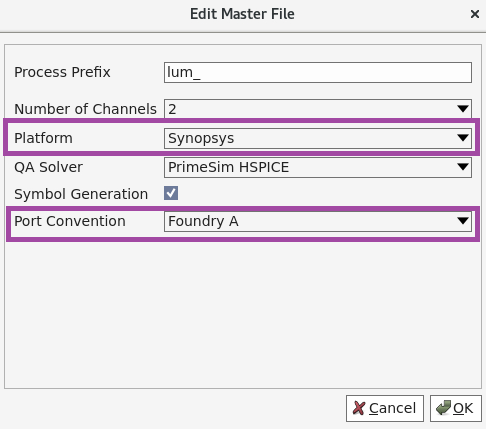486x429 pixels.
Task: Click the Process Prefix label
Action: click(62, 72)
